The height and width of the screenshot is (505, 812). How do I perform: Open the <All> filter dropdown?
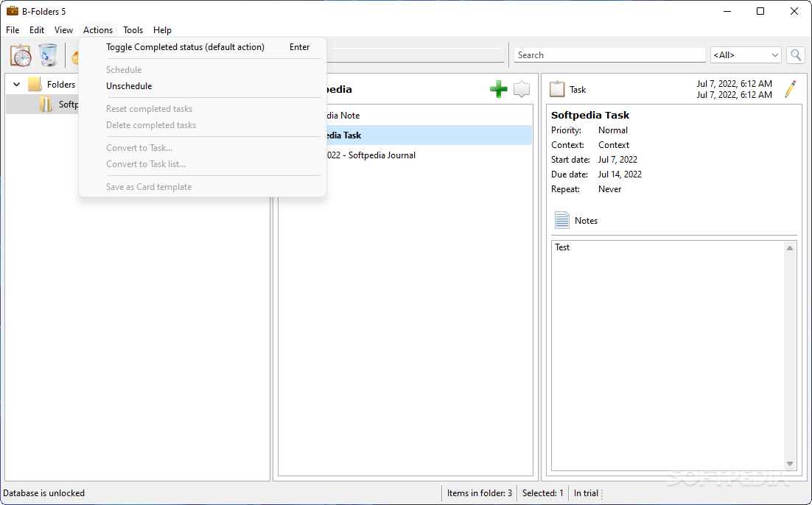[745, 55]
